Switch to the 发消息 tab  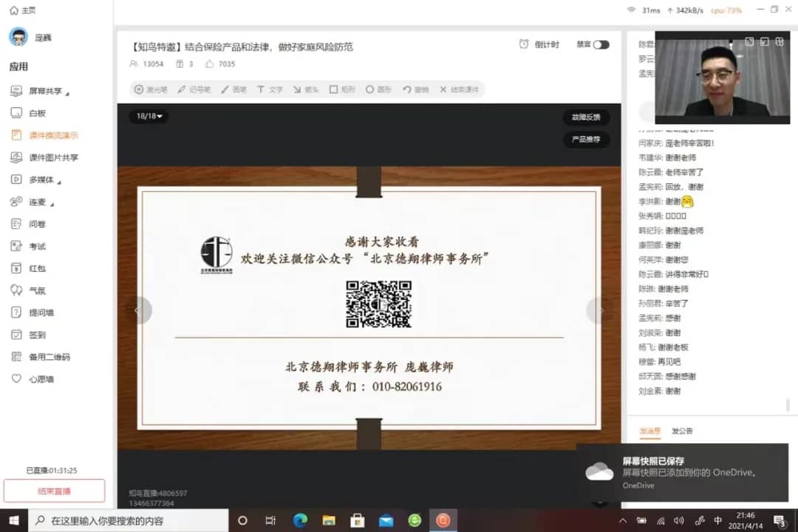pos(650,431)
